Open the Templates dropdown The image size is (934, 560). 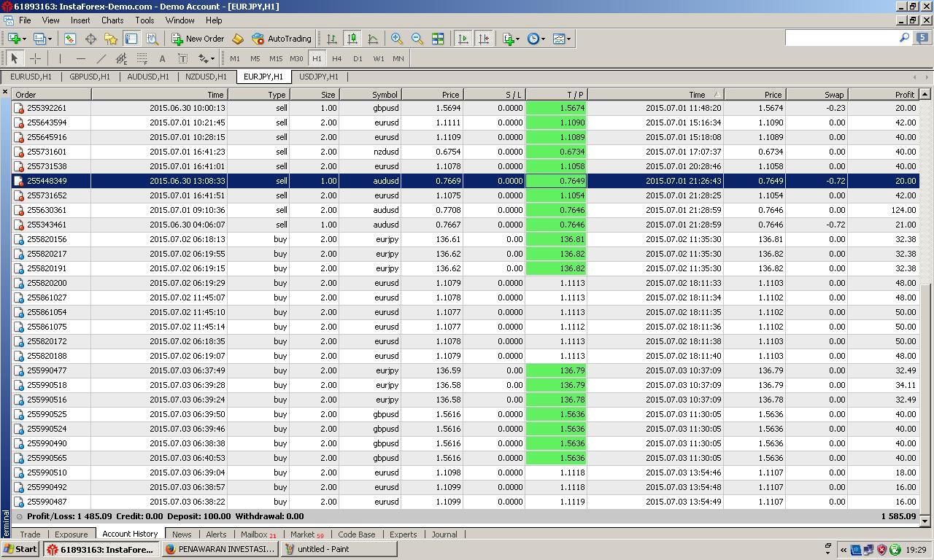coord(561,39)
